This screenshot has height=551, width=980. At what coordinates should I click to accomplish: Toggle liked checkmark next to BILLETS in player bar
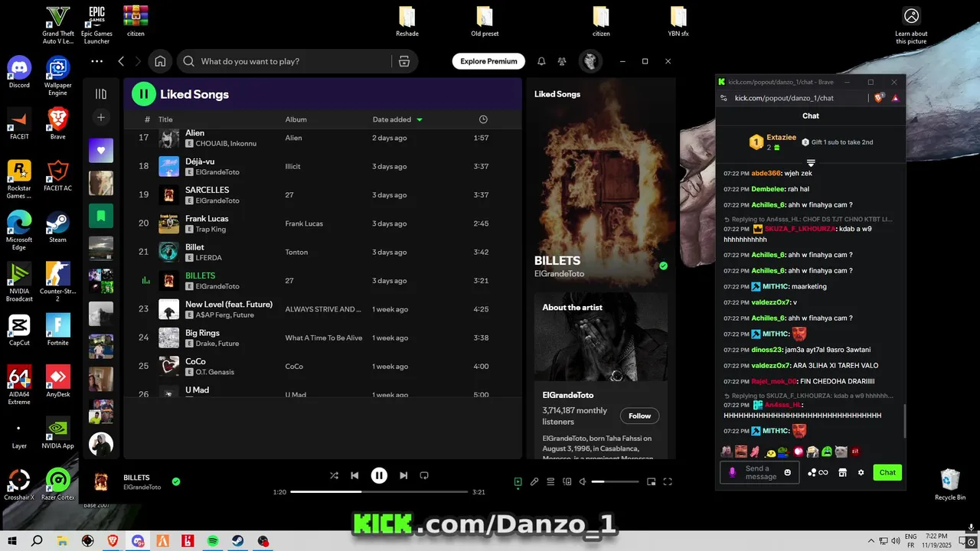(x=176, y=481)
